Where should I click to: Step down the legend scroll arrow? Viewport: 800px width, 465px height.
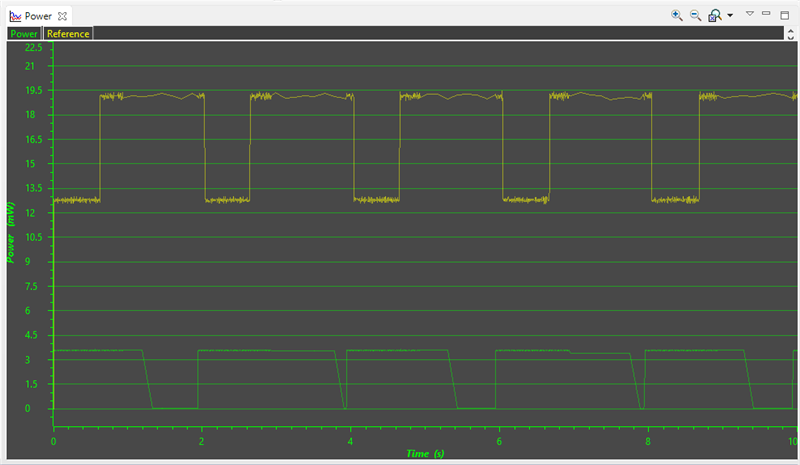(x=791, y=37)
